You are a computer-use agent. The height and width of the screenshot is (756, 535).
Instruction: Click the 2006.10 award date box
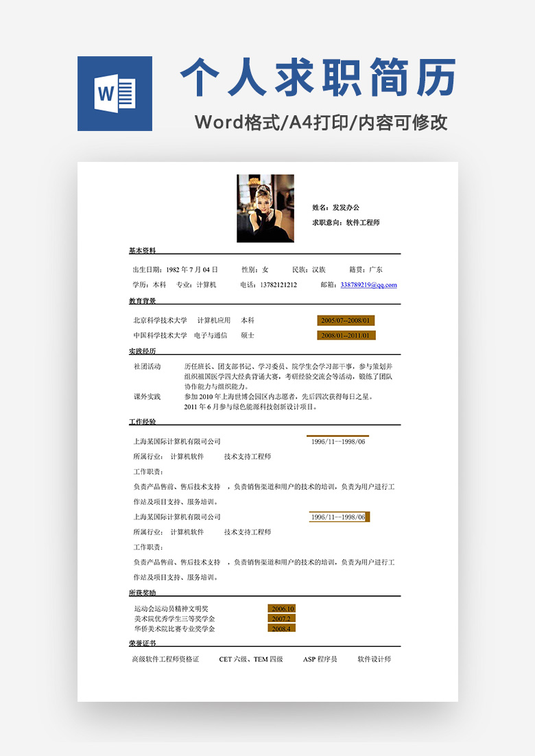tap(282, 609)
